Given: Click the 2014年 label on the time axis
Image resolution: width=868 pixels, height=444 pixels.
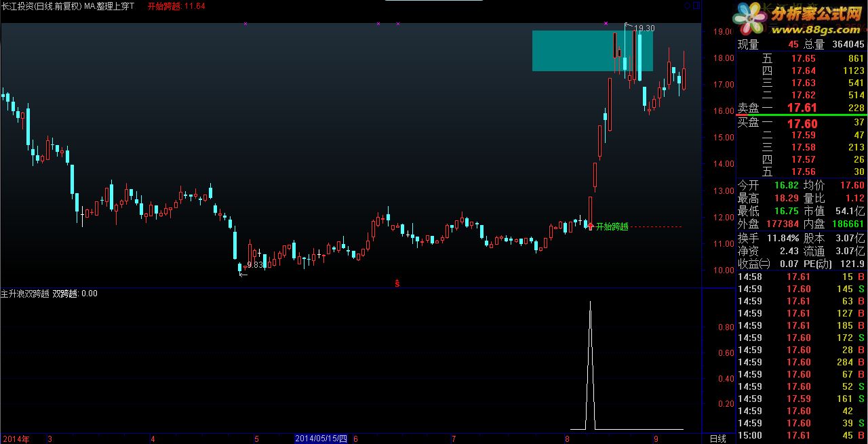Looking at the screenshot, I should click(16, 439).
